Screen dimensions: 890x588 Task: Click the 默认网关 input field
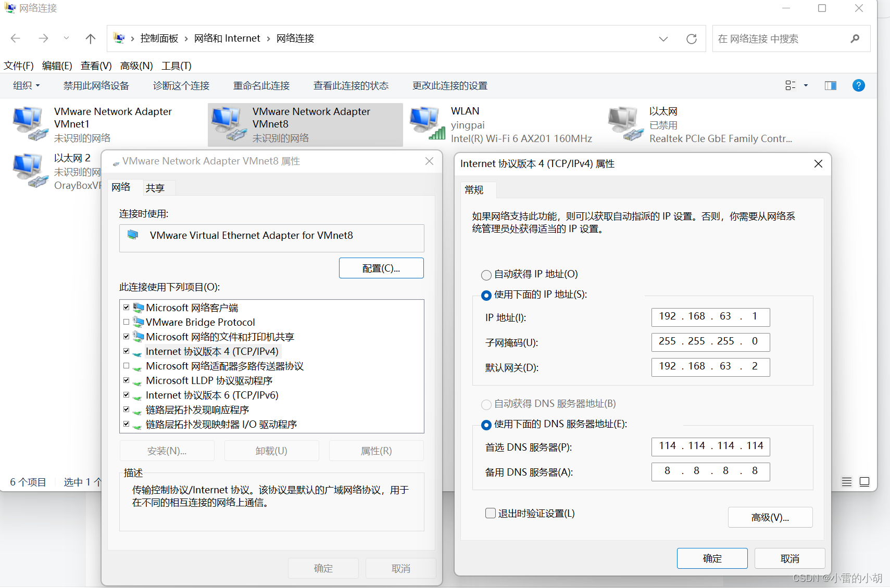click(x=711, y=366)
